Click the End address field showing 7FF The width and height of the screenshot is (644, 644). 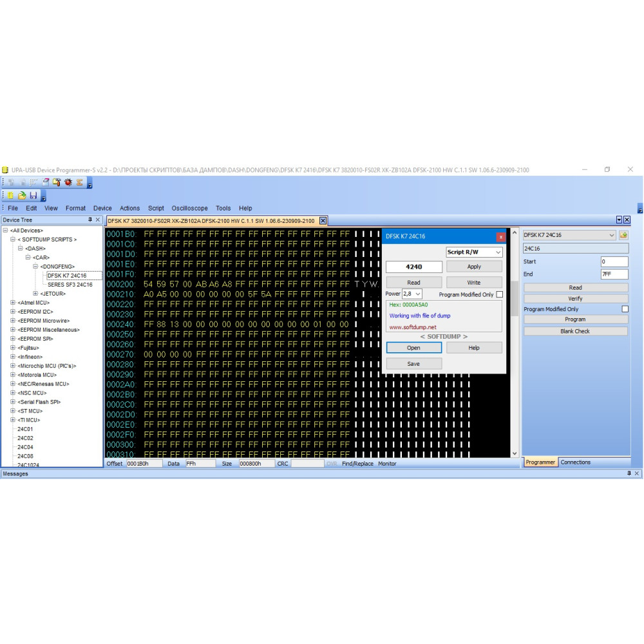pos(614,274)
